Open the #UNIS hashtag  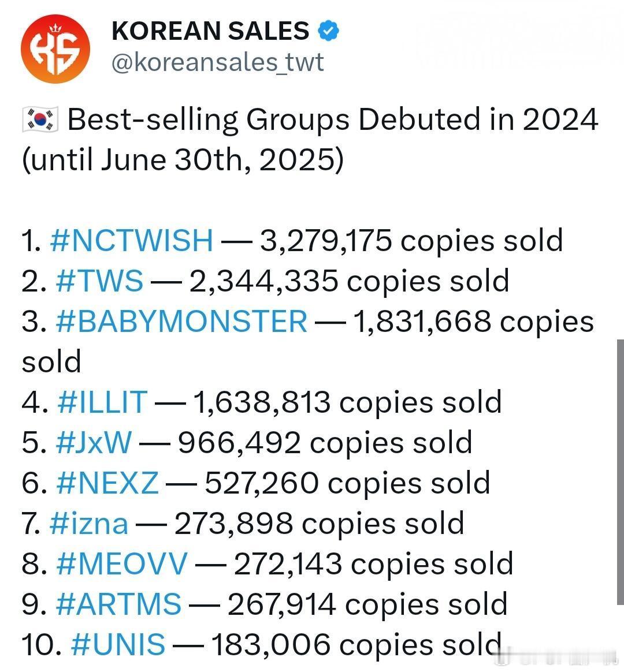coord(118,644)
